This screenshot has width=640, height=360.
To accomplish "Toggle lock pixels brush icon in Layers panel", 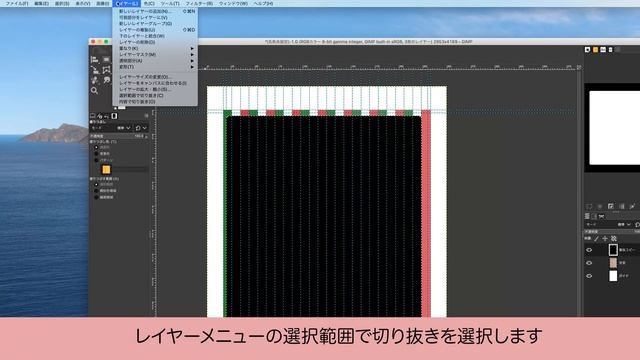I will coord(596,238).
